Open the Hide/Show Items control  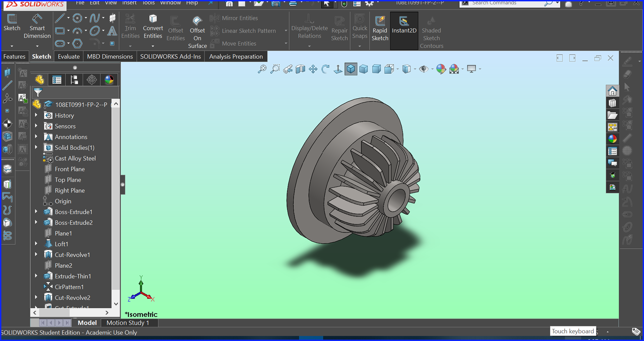(x=424, y=69)
